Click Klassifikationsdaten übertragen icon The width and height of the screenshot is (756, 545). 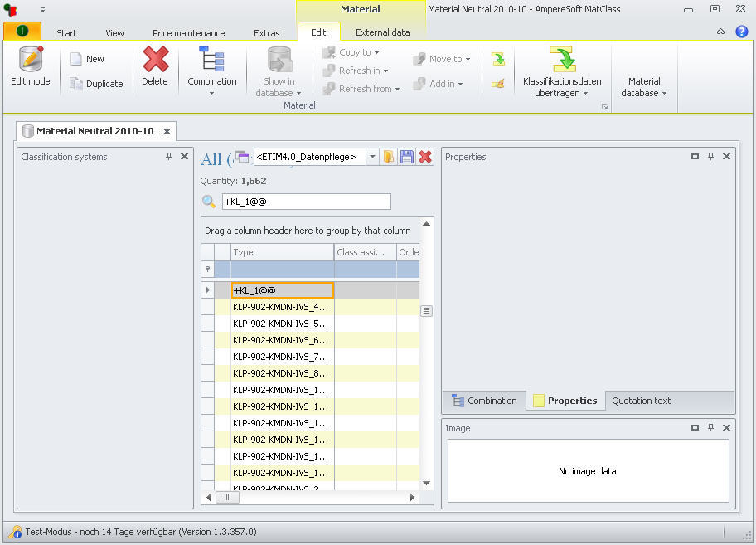pyautogui.click(x=563, y=59)
